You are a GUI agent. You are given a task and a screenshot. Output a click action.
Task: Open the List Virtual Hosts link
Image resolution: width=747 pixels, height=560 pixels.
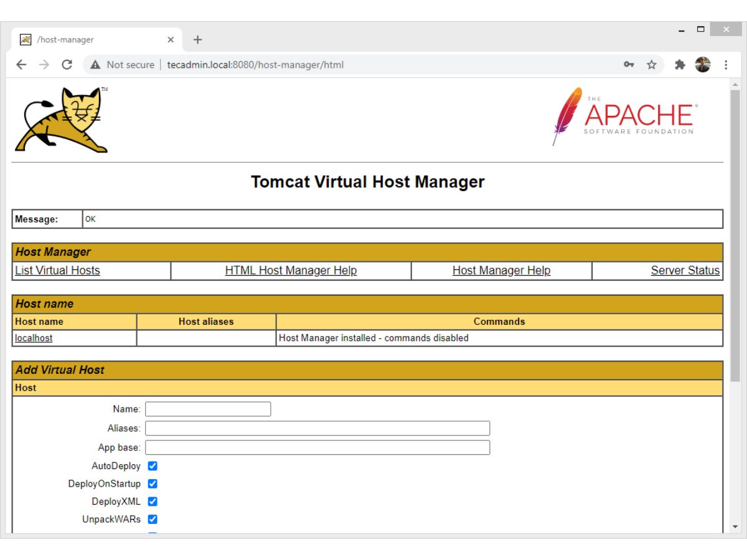click(x=57, y=271)
